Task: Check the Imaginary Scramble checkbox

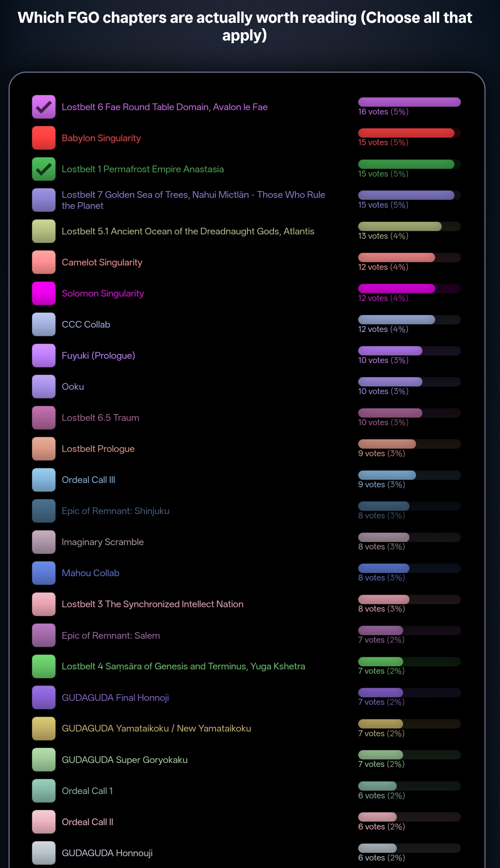Action: pyautogui.click(x=44, y=542)
